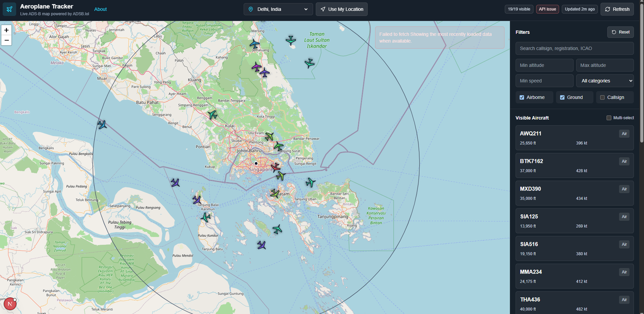Select the THA436 aircraft card

point(574,303)
